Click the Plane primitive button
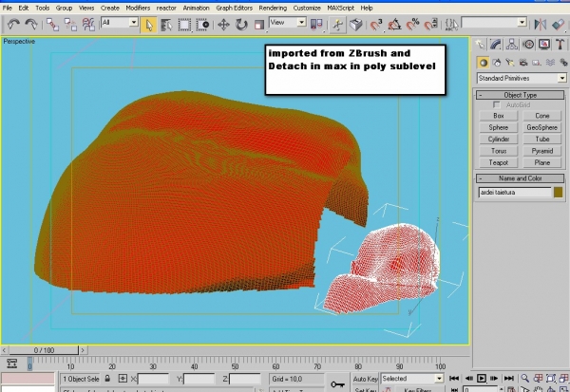The width and height of the screenshot is (570, 392). click(x=542, y=162)
